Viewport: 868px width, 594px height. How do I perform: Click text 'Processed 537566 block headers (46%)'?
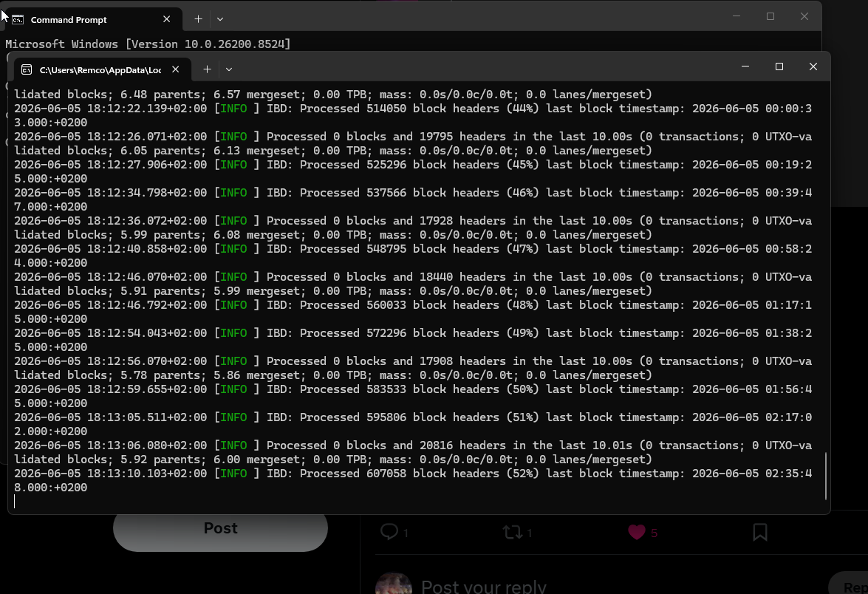[419, 193]
